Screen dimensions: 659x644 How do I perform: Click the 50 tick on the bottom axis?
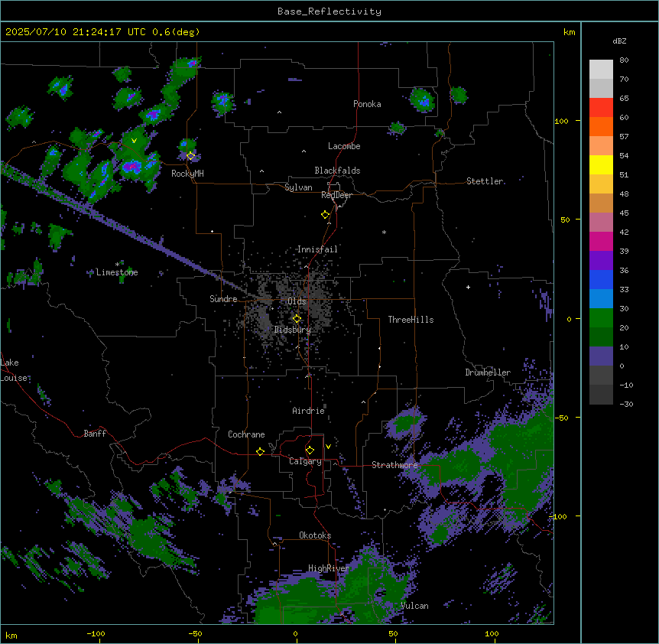click(393, 633)
